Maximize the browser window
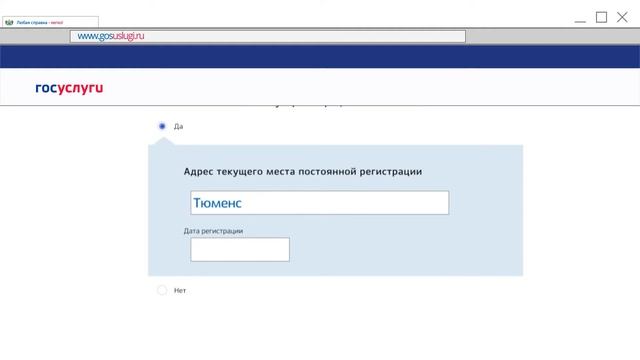This screenshot has width=640, height=360. tap(601, 17)
